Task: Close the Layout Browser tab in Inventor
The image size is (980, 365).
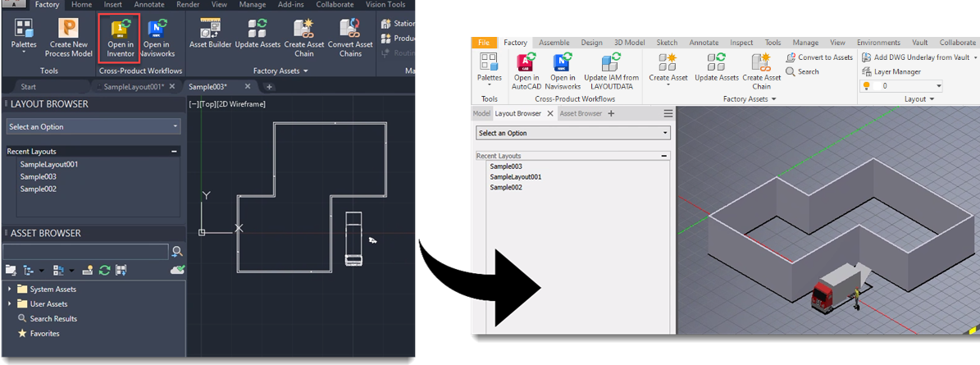Action: coord(549,114)
